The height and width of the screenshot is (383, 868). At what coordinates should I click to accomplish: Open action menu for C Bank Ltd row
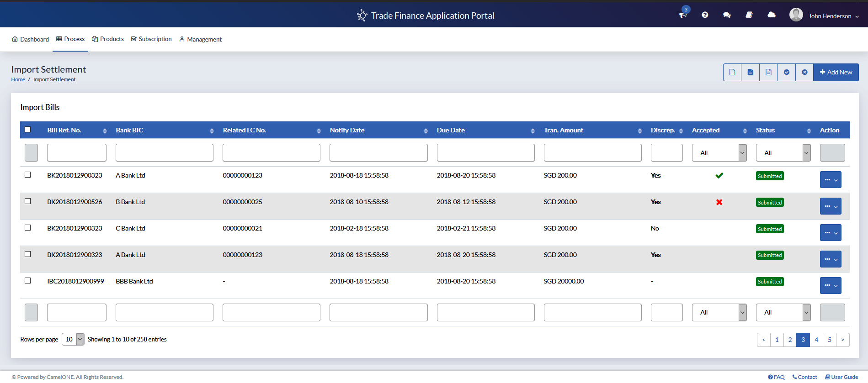point(830,232)
